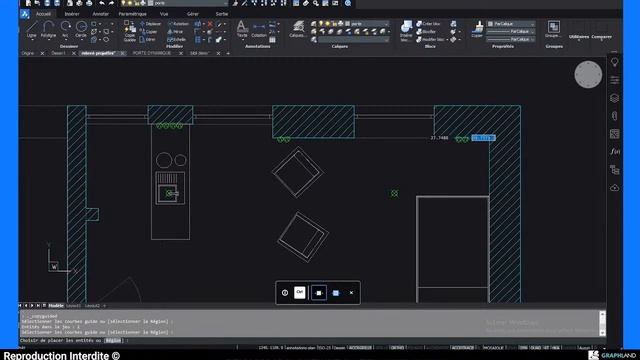Click the info icon in the floating widget

pyautogui.click(x=285, y=293)
